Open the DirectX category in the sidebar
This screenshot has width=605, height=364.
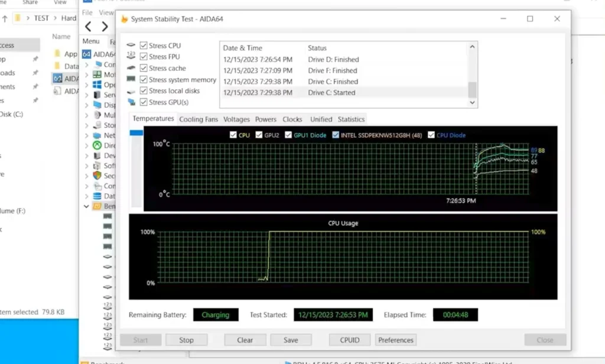coord(103,145)
